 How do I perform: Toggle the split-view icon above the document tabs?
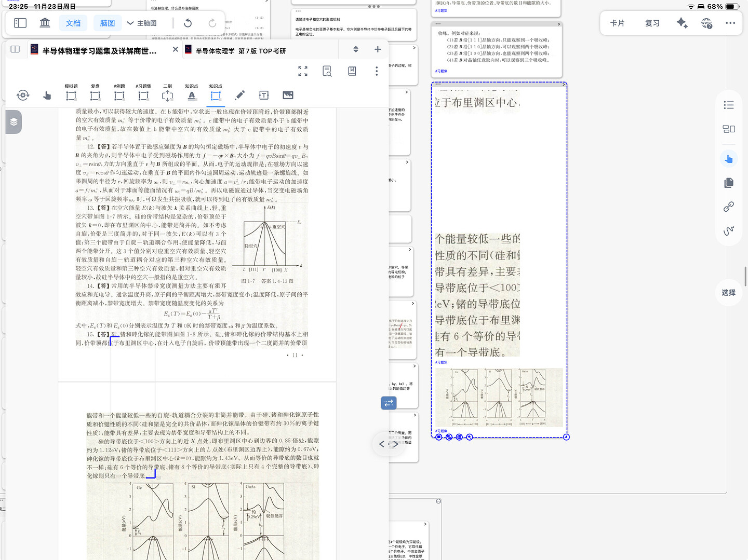355,49
